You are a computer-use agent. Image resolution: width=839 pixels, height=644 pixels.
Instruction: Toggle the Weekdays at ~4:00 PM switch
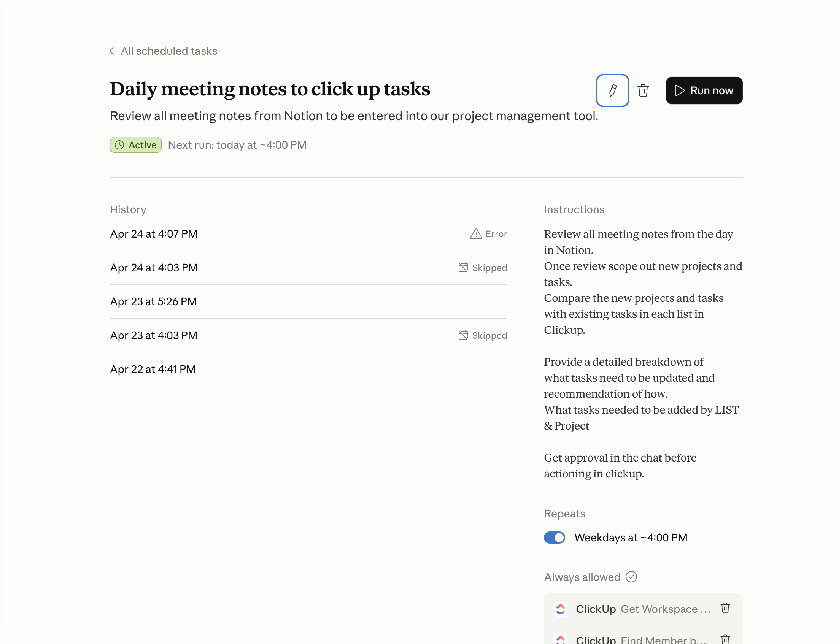pyautogui.click(x=554, y=538)
